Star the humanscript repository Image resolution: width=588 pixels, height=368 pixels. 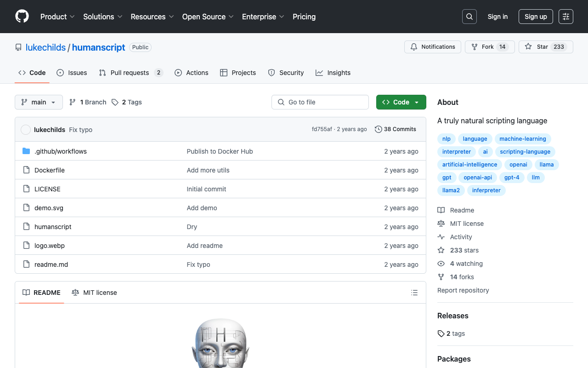pyautogui.click(x=546, y=47)
